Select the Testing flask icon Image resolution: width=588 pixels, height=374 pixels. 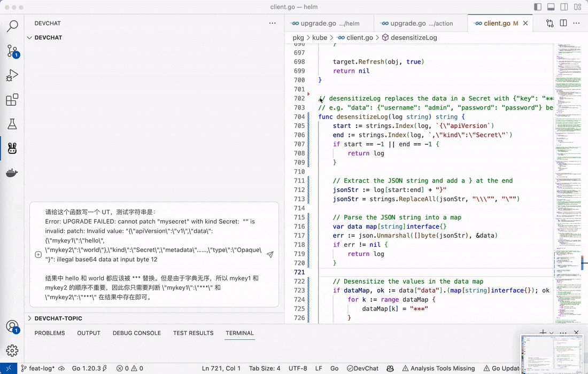[x=12, y=124]
